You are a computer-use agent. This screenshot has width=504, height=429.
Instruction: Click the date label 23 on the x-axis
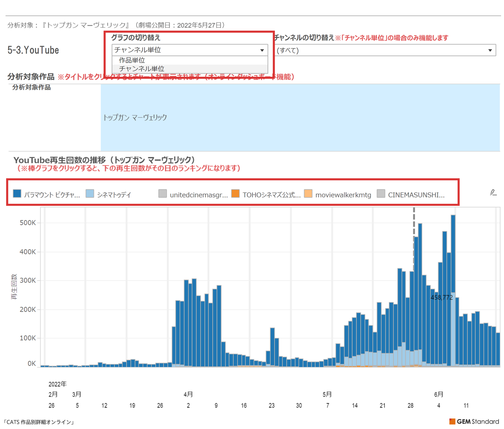pos(272,405)
